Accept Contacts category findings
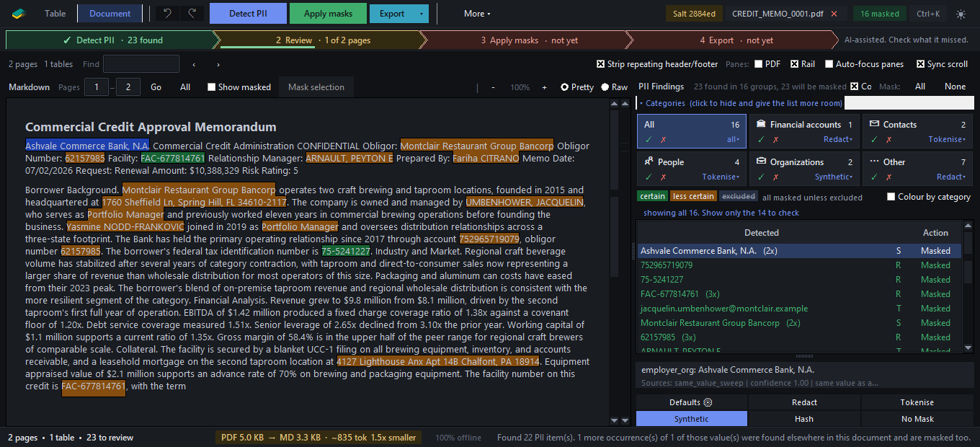Viewport: 980px width, 447px height. (874, 139)
